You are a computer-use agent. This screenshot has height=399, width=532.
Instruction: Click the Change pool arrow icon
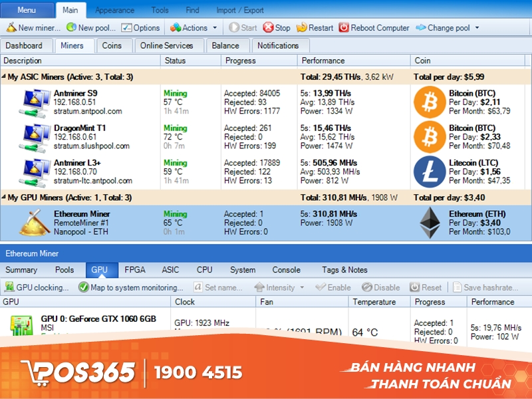click(421, 27)
